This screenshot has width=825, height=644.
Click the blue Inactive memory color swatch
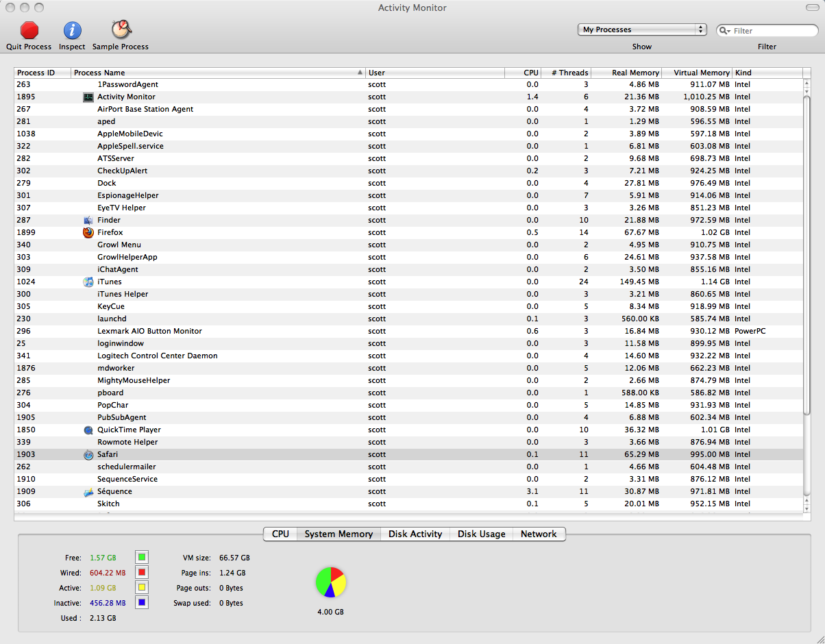coord(142,602)
